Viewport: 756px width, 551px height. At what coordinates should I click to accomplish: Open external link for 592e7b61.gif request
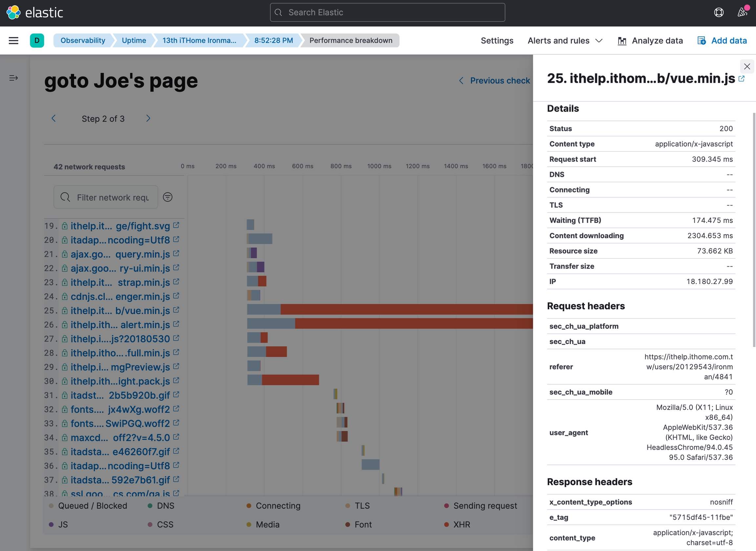(x=176, y=479)
